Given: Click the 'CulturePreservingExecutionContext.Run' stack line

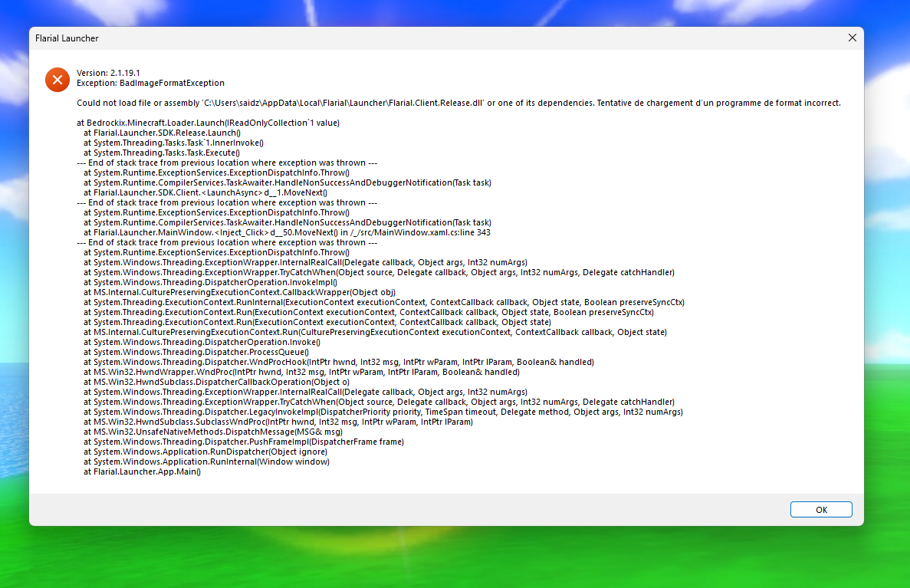Looking at the screenshot, I should [x=375, y=332].
